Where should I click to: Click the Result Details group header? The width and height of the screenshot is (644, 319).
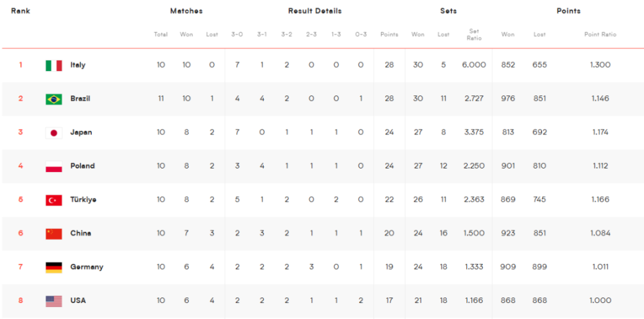tap(315, 11)
